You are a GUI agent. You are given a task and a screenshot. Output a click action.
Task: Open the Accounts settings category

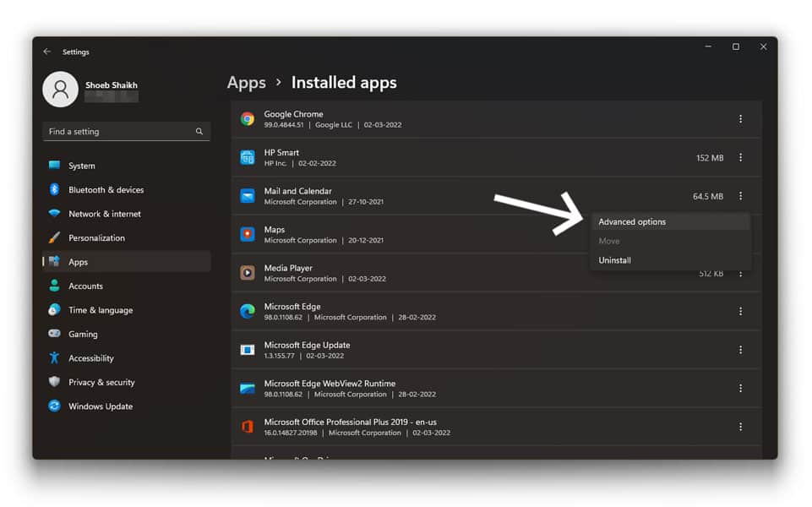pyautogui.click(x=127, y=286)
